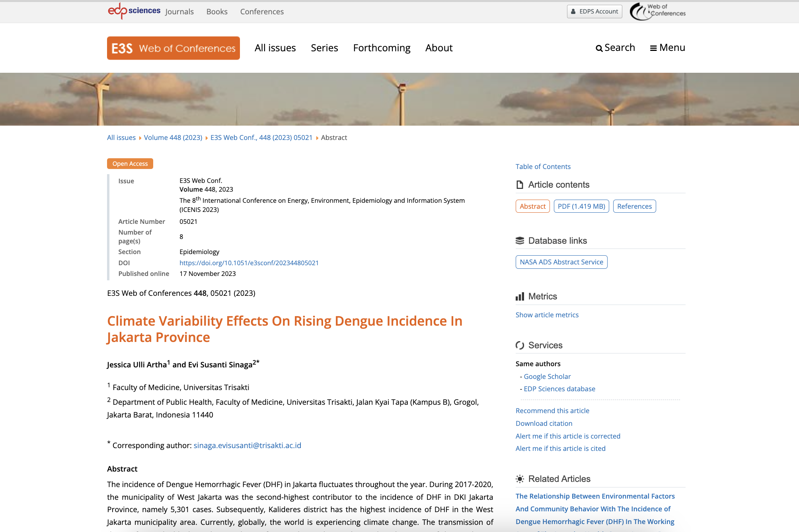The image size is (799, 532).
Task: Open the Forthcoming navigation item
Action: coord(382,48)
